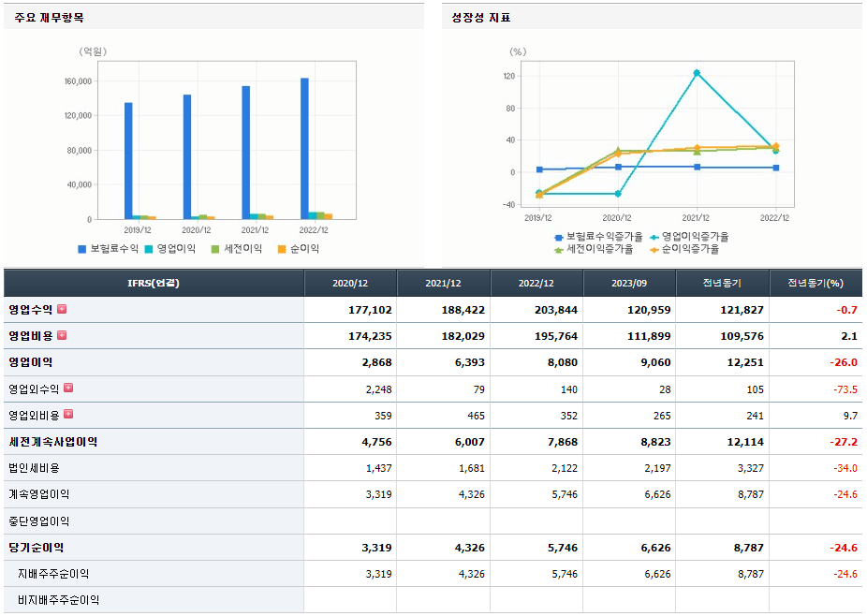The width and height of the screenshot is (867, 616).
Task: Select the 전년동기 column header
Action: (722, 283)
